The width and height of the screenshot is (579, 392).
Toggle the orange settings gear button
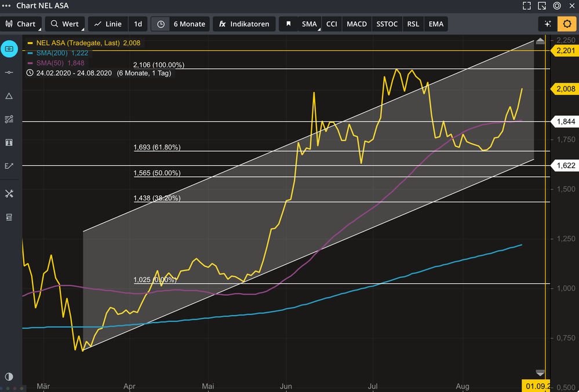pyautogui.click(x=566, y=24)
